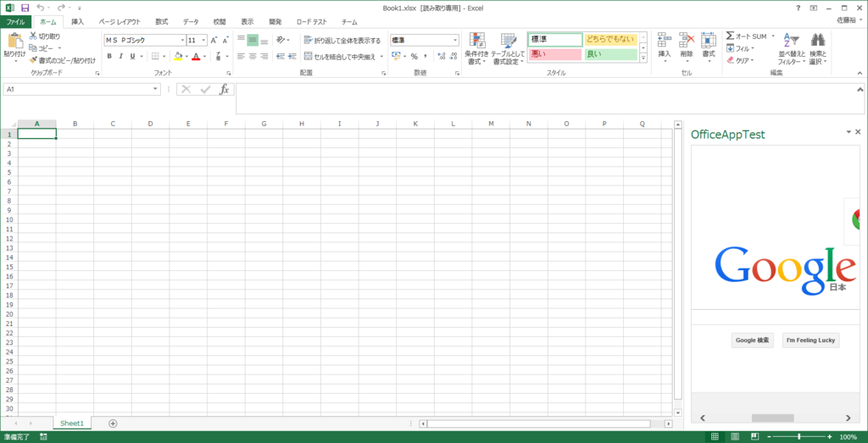Image resolution: width=868 pixels, height=443 pixels.
Task: Decrease decimal places
Action: click(x=453, y=56)
